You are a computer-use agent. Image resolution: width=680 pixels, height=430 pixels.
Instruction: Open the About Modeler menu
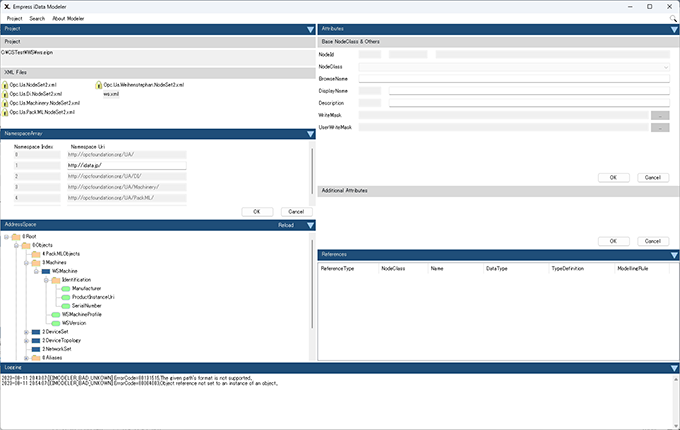(x=68, y=19)
